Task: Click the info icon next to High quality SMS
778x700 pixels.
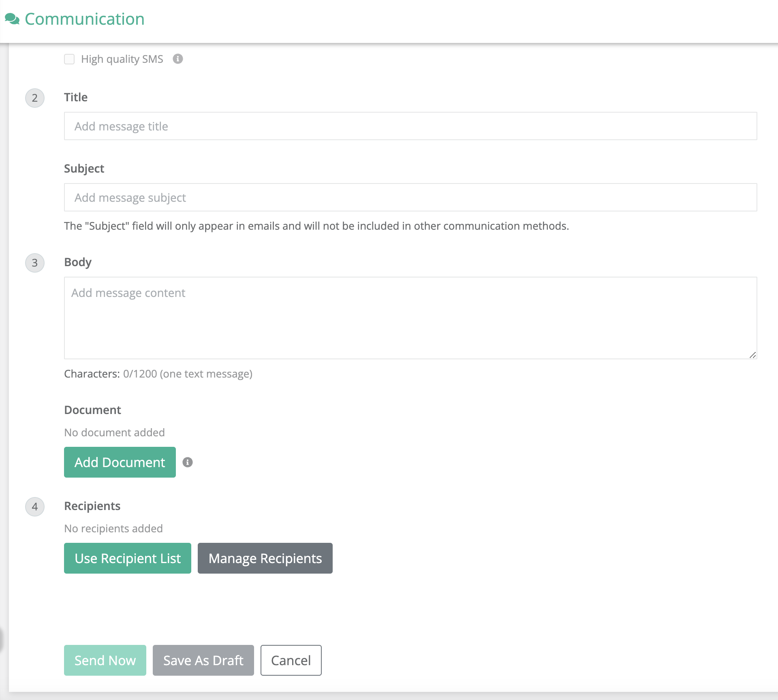Action: (177, 59)
